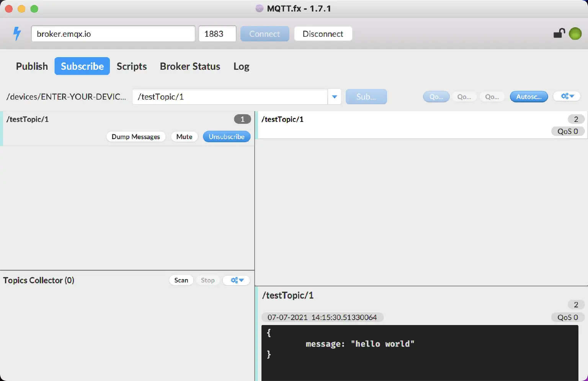Click the topic input field showing /testTopic/1

(230, 97)
